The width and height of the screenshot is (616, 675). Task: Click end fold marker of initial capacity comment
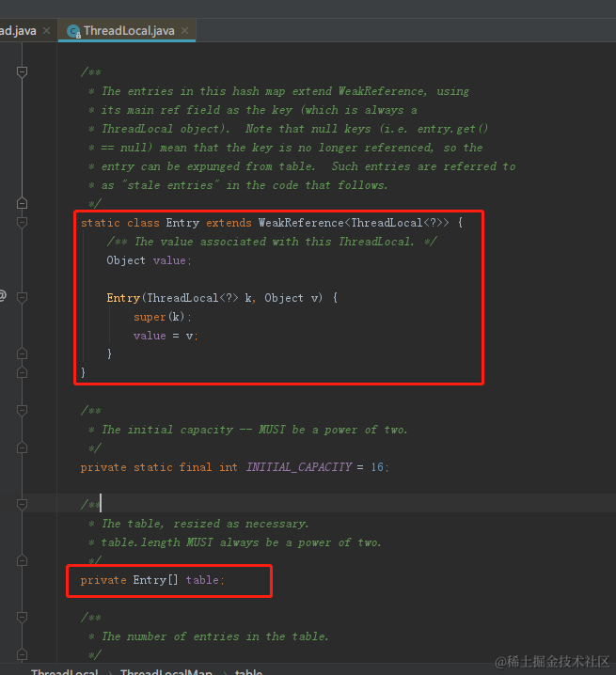point(22,448)
